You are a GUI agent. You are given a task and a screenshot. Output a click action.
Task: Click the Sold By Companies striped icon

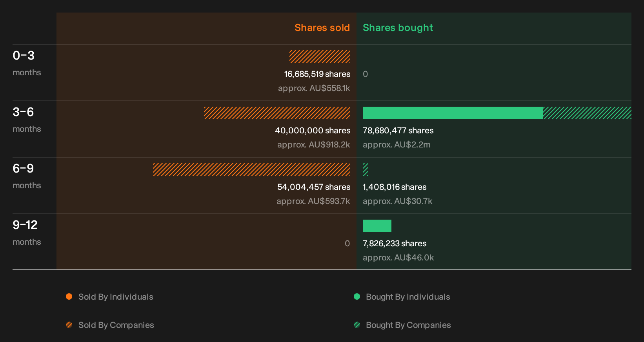tap(69, 325)
